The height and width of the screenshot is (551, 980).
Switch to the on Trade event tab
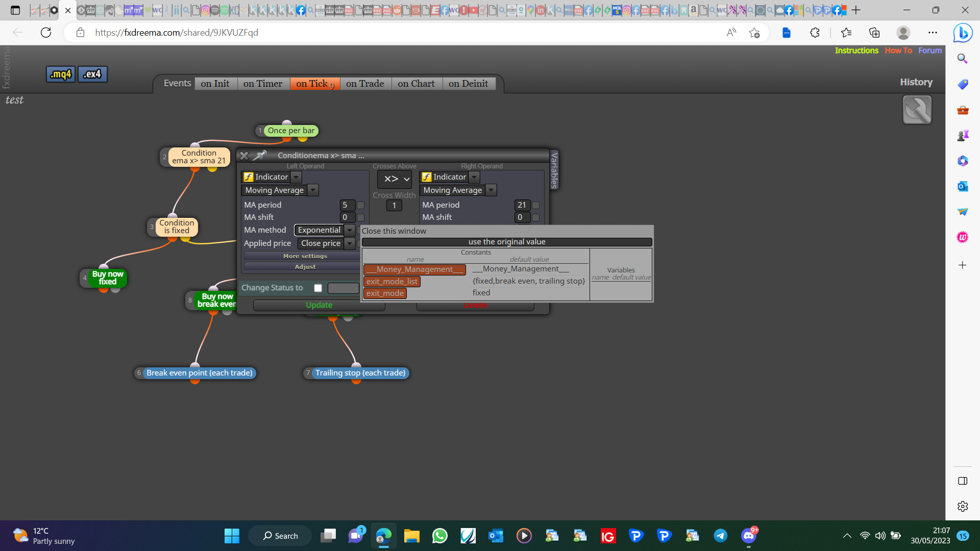tap(365, 84)
